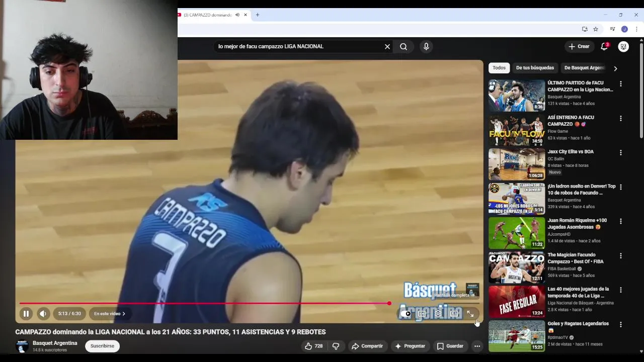Open options for '¡Un ladron suelto en Denver!'

(x=620, y=187)
